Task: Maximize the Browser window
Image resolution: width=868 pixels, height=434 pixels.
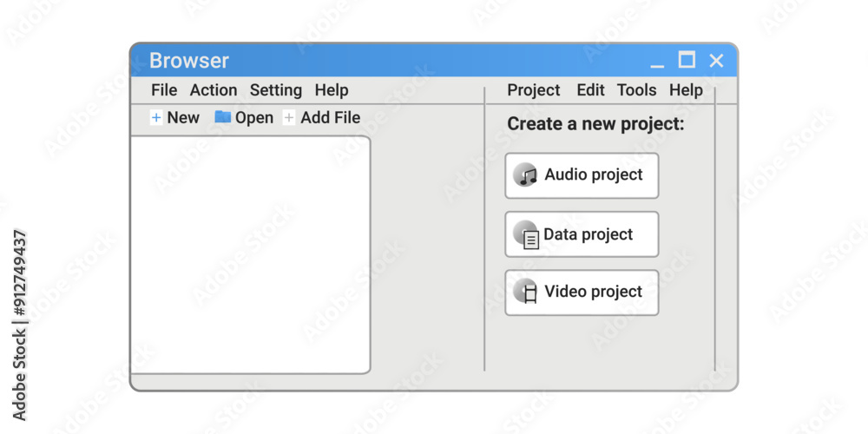Action: pyautogui.click(x=687, y=60)
